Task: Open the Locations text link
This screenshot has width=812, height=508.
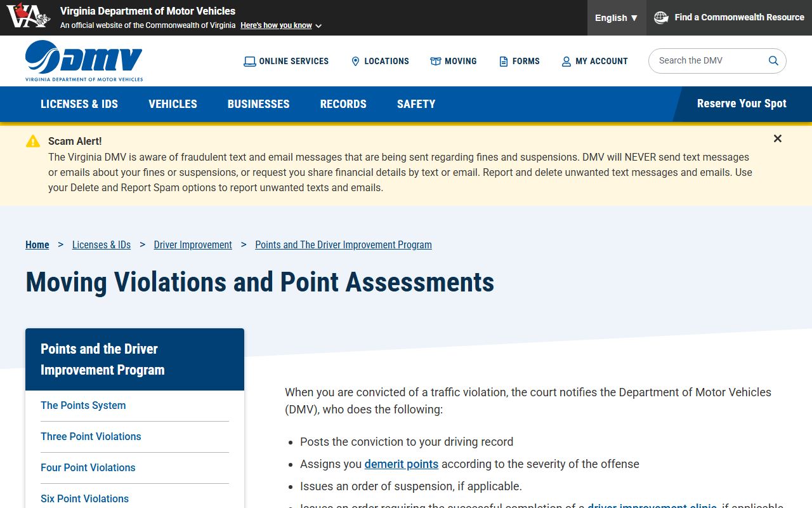Action: 386,62
